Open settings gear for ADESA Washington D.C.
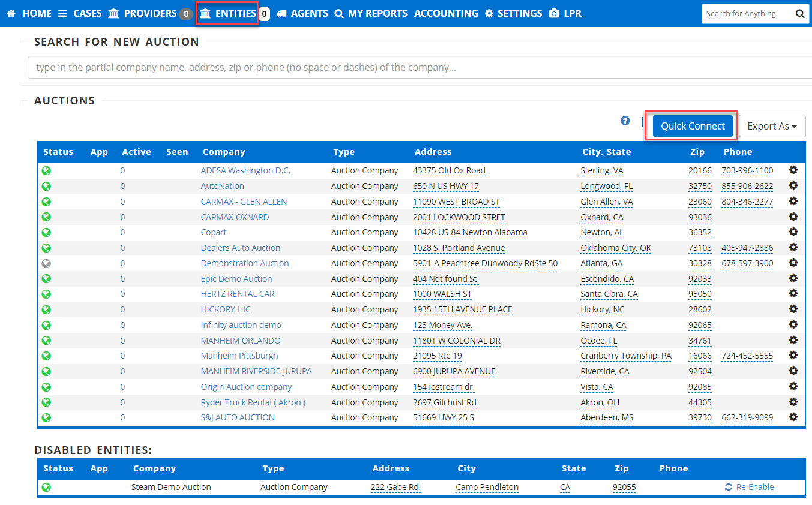The height and width of the screenshot is (505, 812). click(x=793, y=170)
